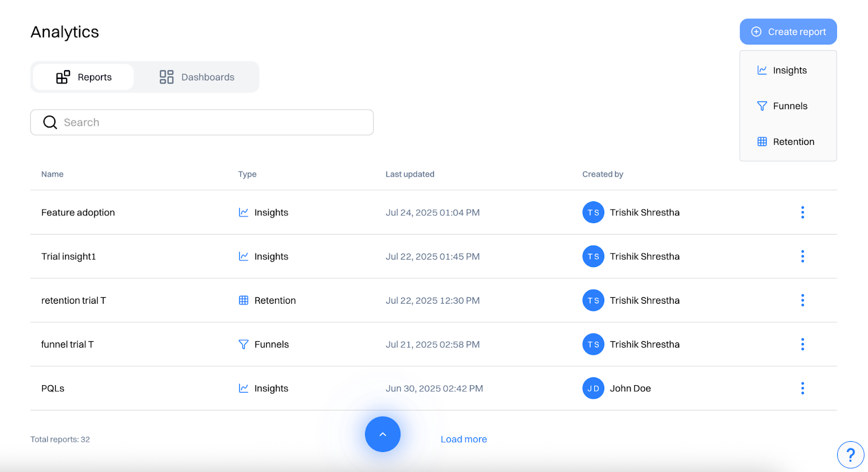Click date Jul 22, 2025 12:30 PM

click(x=432, y=301)
